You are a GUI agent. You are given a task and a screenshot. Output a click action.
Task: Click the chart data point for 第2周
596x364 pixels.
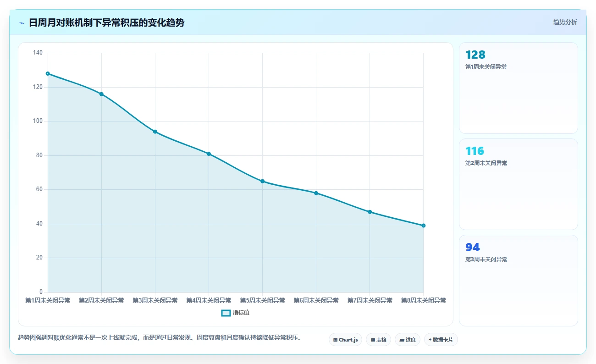coord(101,94)
